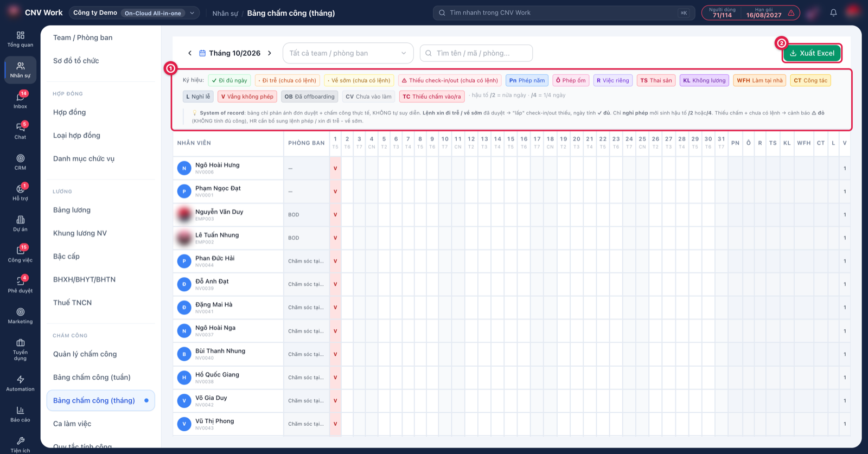Screen dimensions: 868x454
Task: Open Automation sidebar icon
Action: point(20,383)
